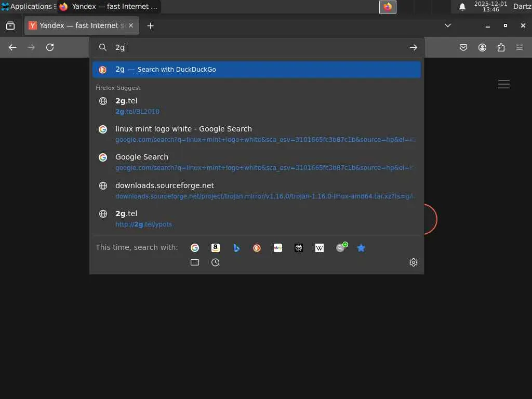Open search settings gear in suggestion panel
Viewport: 532px width, 399px height.
(x=413, y=262)
